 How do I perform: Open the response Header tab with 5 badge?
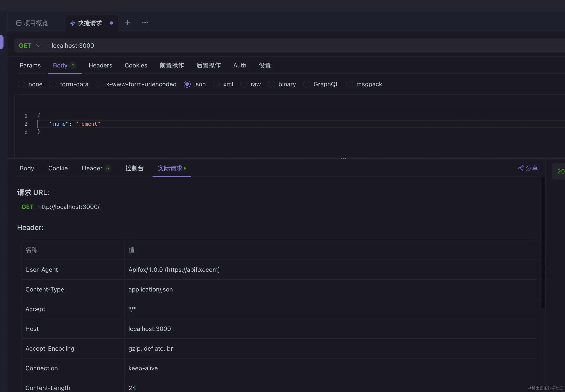point(96,168)
